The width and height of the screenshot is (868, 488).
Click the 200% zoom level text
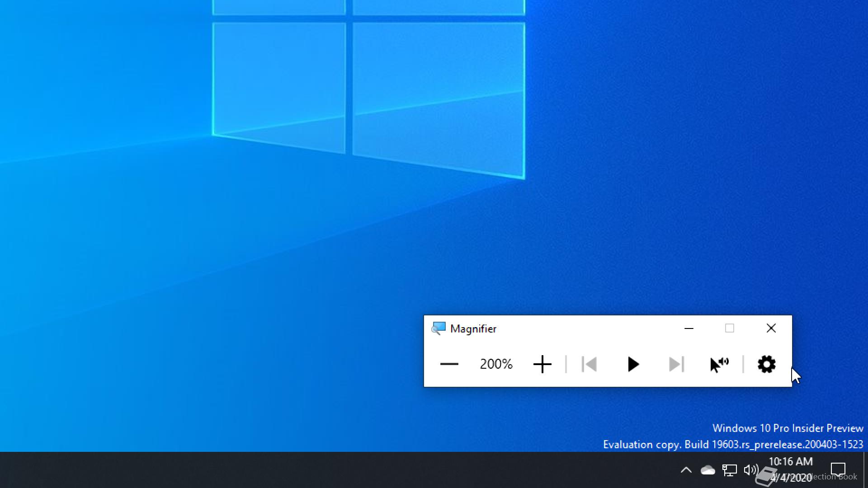click(496, 364)
